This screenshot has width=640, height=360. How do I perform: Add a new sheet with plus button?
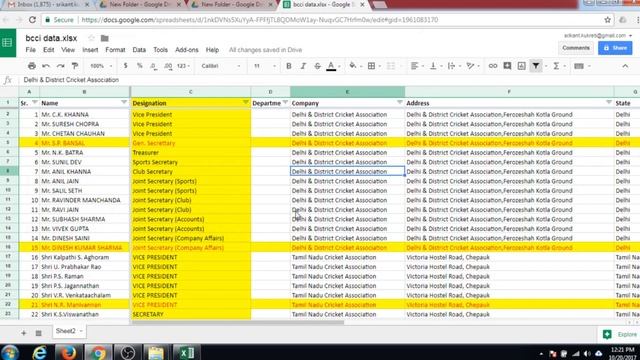[23, 333]
